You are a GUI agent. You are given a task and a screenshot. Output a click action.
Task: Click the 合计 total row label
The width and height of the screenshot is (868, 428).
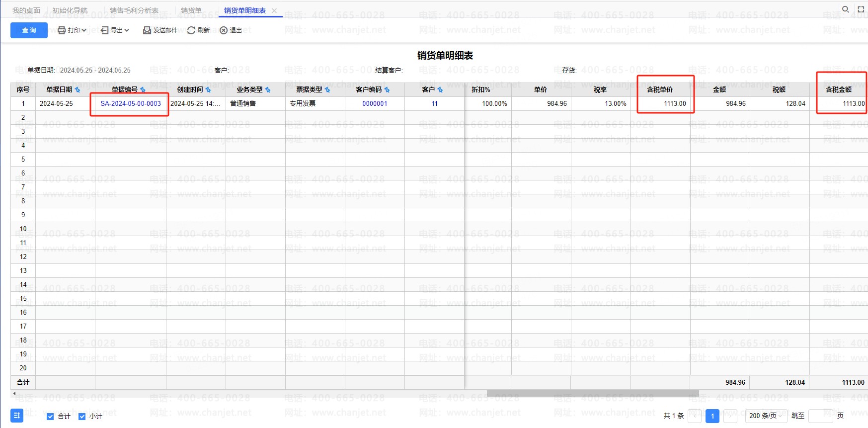pos(23,382)
